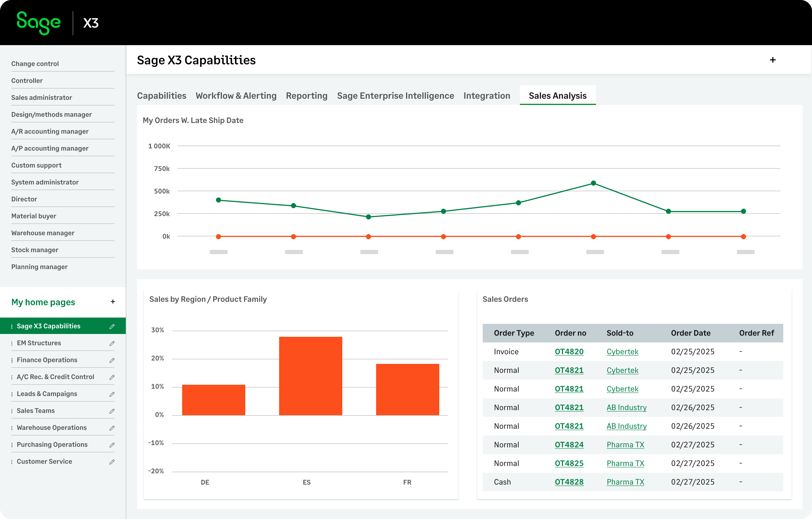
Task: Open Planning manager role
Action: coord(39,267)
